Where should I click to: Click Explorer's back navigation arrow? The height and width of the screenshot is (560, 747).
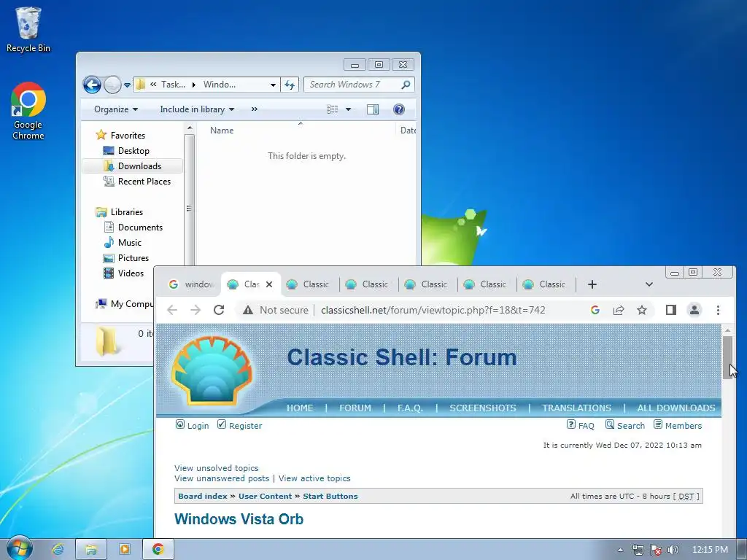(x=92, y=85)
